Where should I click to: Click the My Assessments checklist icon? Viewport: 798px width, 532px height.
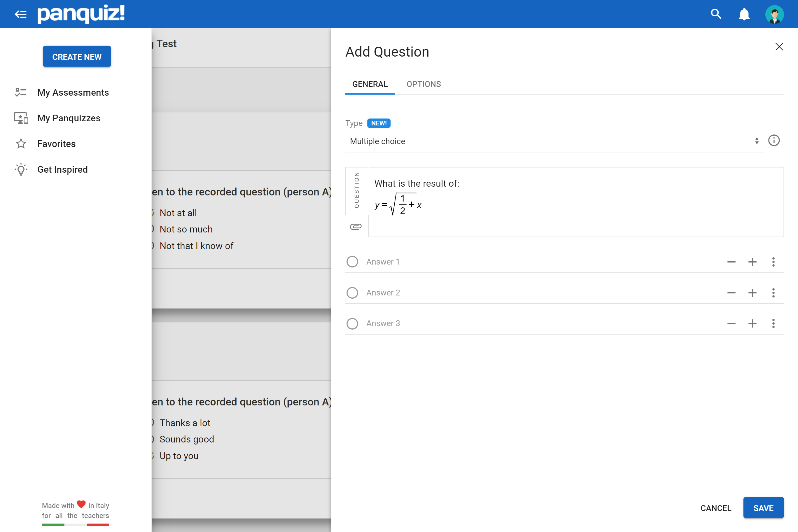click(21, 92)
